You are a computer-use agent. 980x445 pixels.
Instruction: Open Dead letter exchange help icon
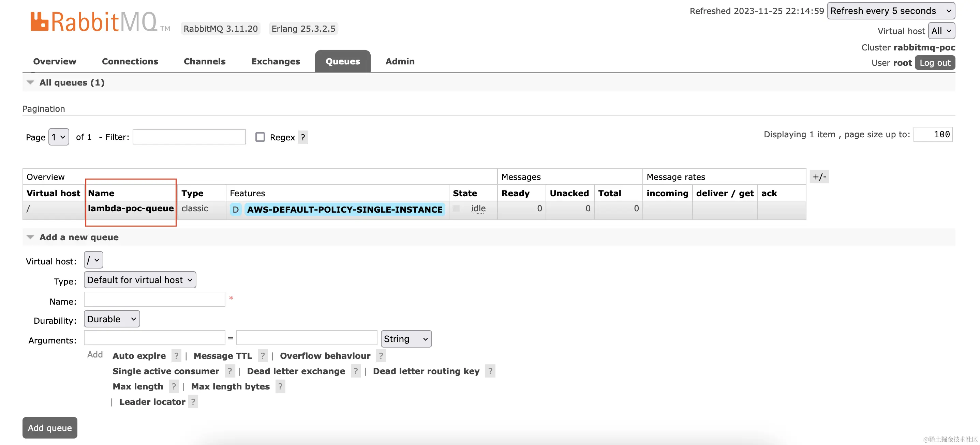click(x=356, y=371)
